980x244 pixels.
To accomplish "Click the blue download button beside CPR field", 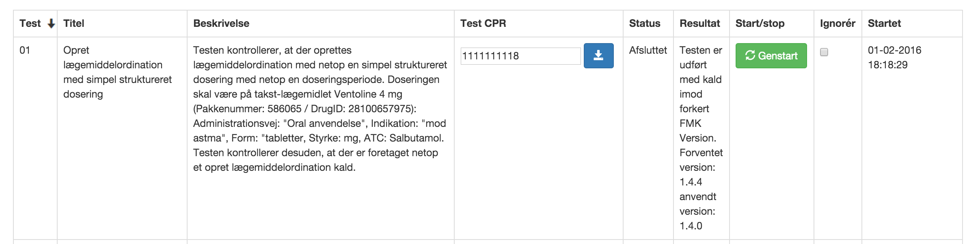I will click(x=598, y=56).
